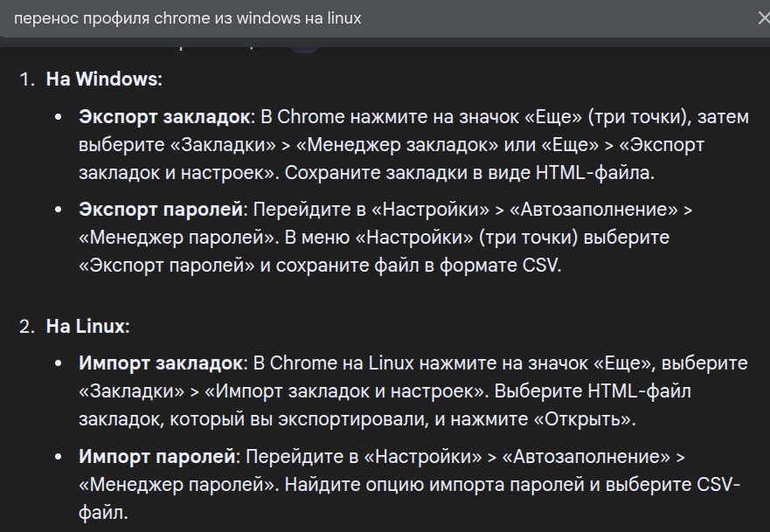Click the list number "2." marker
770x532 pixels.
[29, 327]
